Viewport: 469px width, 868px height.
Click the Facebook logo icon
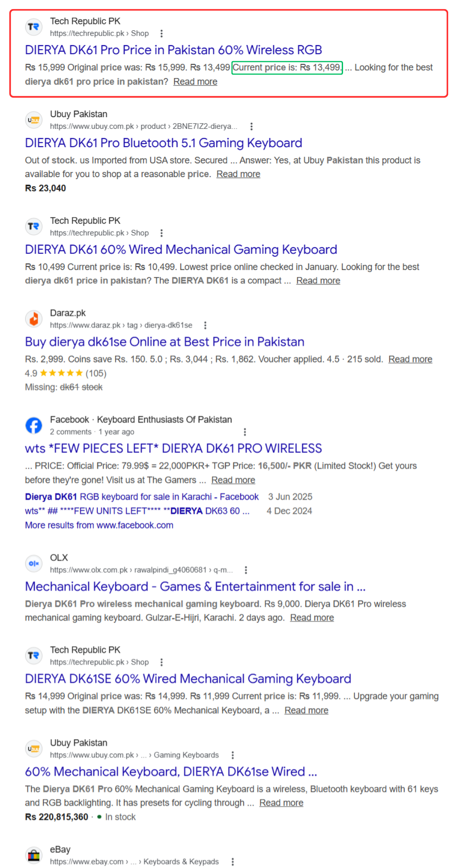pyautogui.click(x=33, y=426)
